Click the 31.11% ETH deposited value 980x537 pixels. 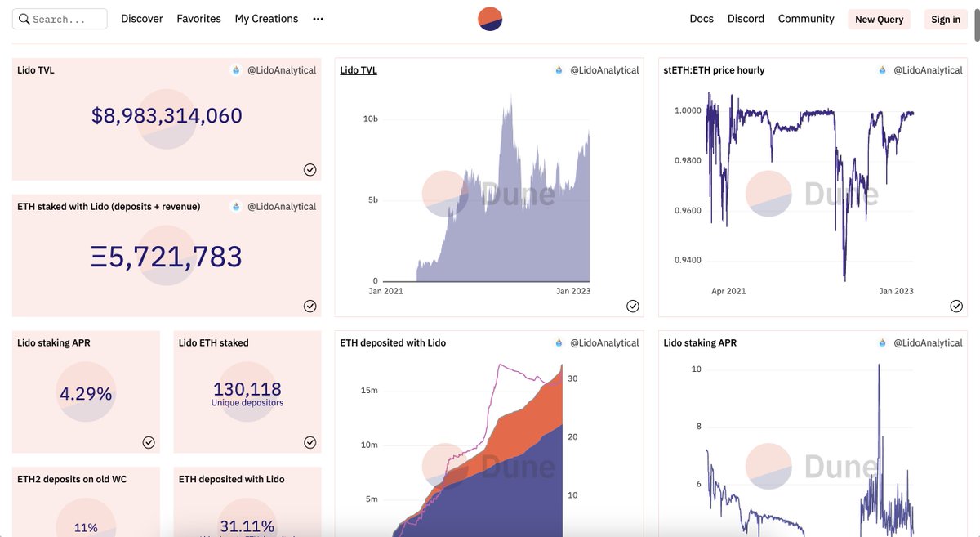click(x=247, y=527)
